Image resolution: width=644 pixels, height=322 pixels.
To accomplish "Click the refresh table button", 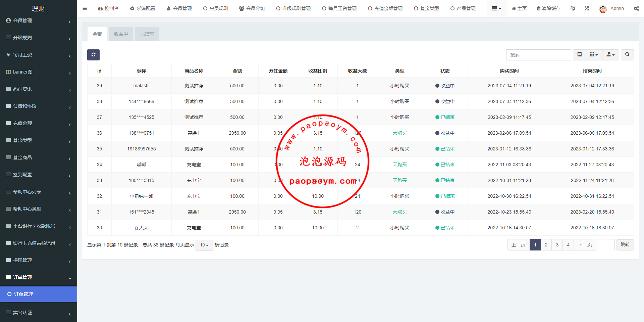I will 93,55.
